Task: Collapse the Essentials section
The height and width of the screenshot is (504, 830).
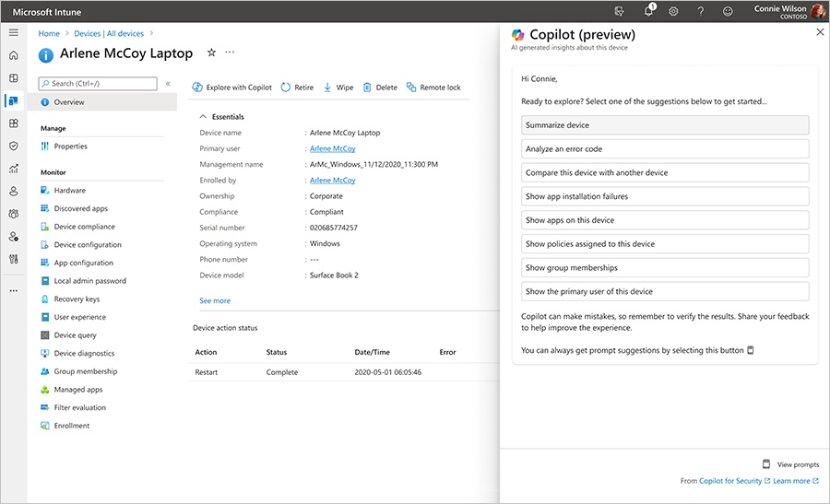Action: point(204,117)
